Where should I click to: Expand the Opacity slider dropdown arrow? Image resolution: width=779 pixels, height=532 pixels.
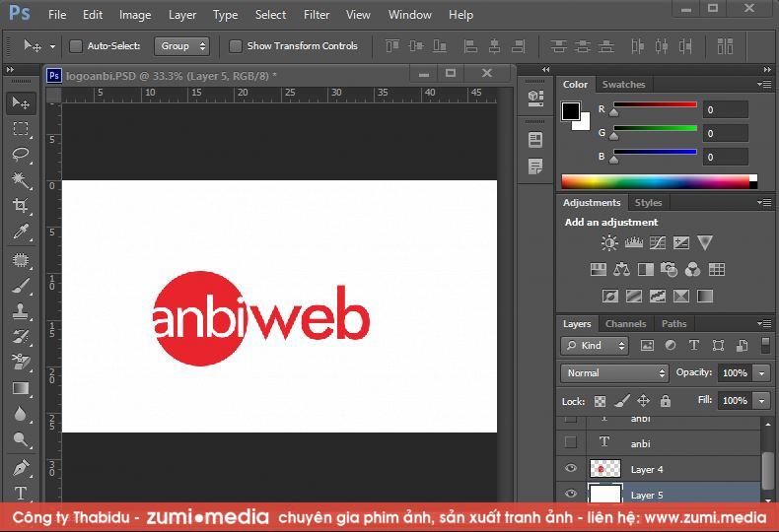tap(761, 373)
